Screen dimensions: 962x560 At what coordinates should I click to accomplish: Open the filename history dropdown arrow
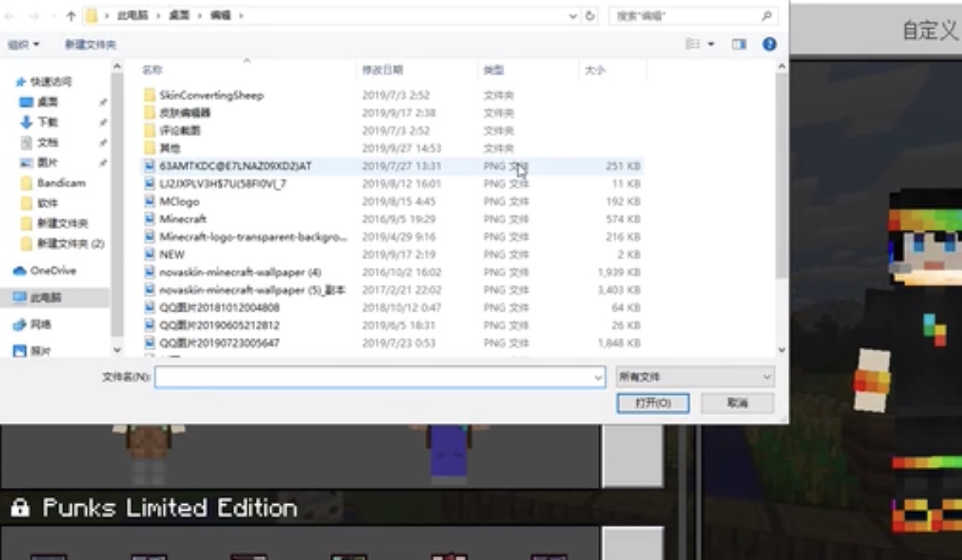[x=598, y=378]
